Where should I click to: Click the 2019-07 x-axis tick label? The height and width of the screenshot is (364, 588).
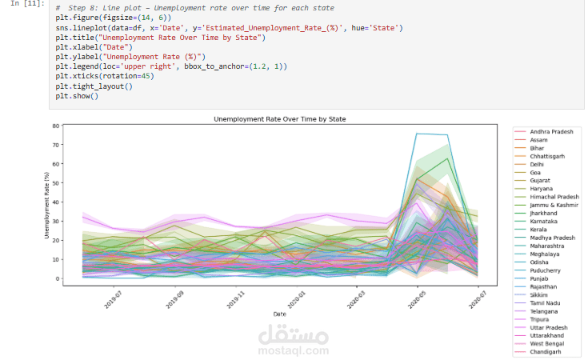(x=113, y=299)
